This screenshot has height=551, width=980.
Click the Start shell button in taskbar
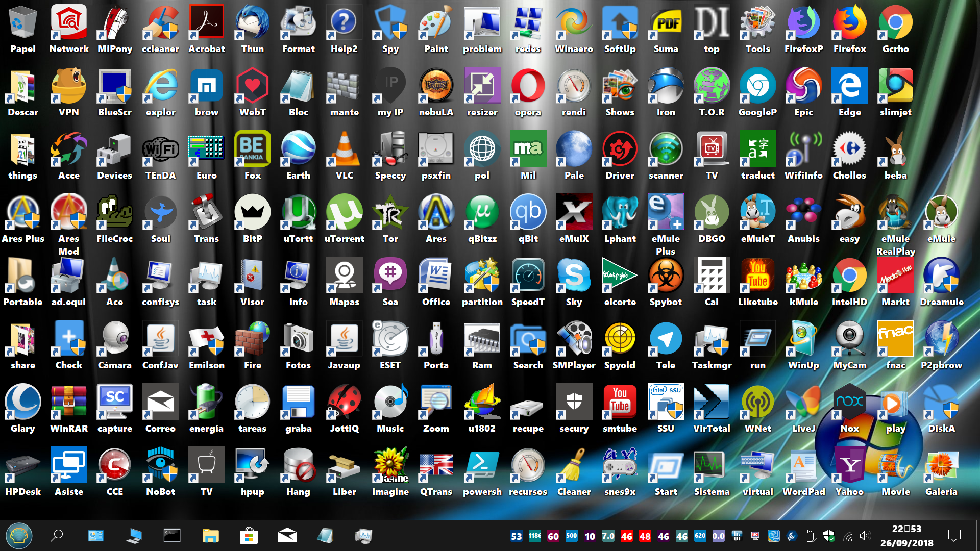coord(19,536)
